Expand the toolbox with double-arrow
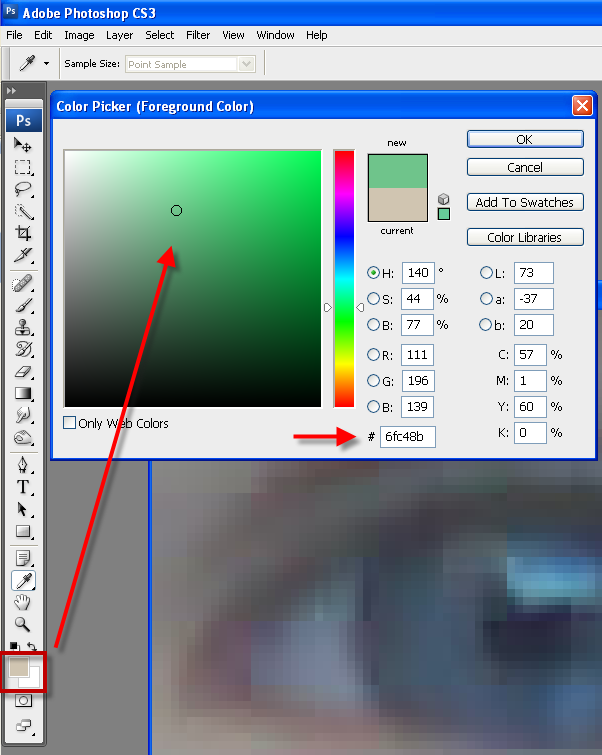 pyautogui.click(x=12, y=91)
